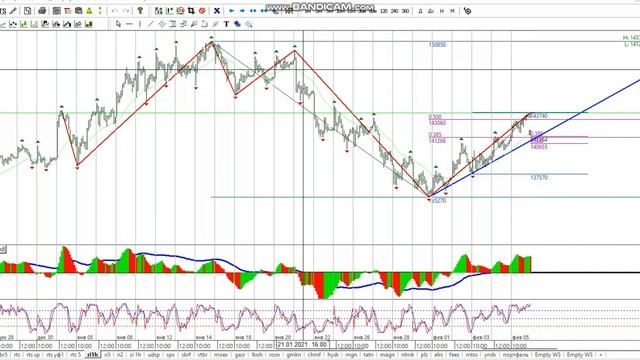Set timeframe to 240 minutes
The image size is (640, 360).
point(394,11)
